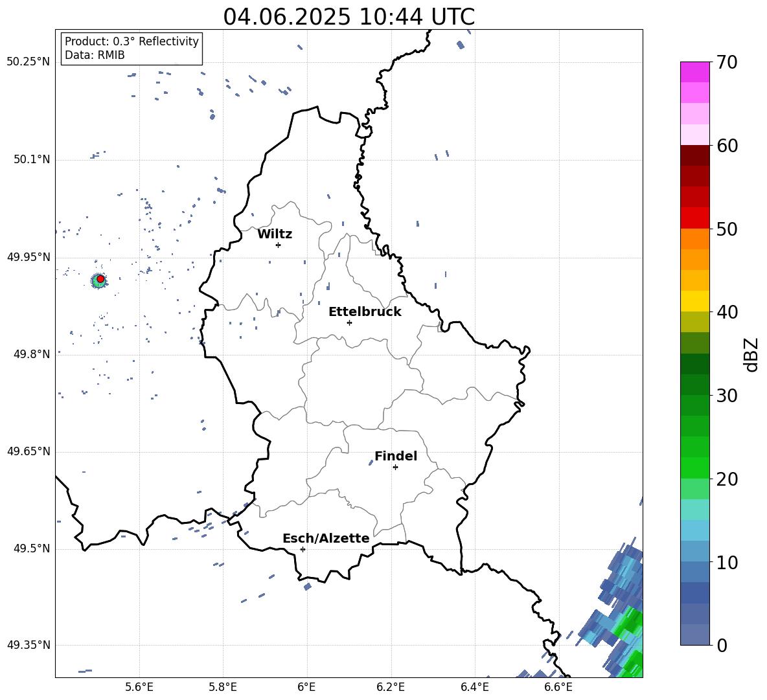This screenshot has width=767, height=700.
Task: Click the 5.8°E longitude label
Action: (x=223, y=687)
